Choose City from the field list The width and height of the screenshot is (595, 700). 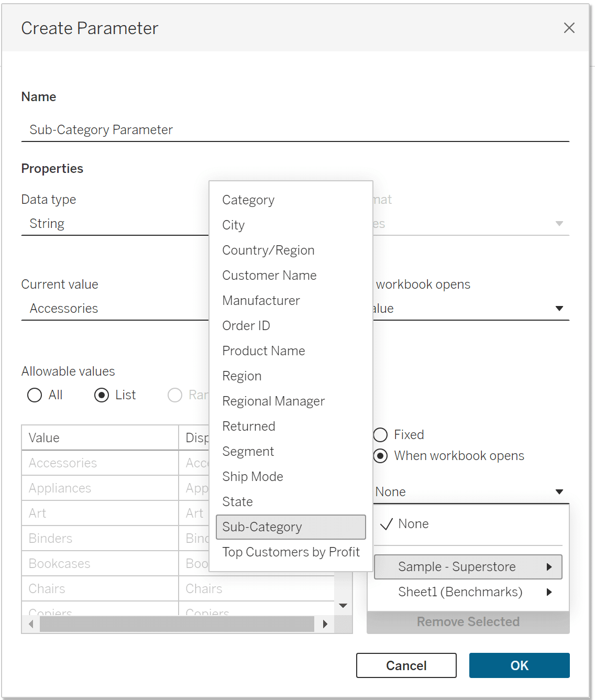pyautogui.click(x=291, y=225)
